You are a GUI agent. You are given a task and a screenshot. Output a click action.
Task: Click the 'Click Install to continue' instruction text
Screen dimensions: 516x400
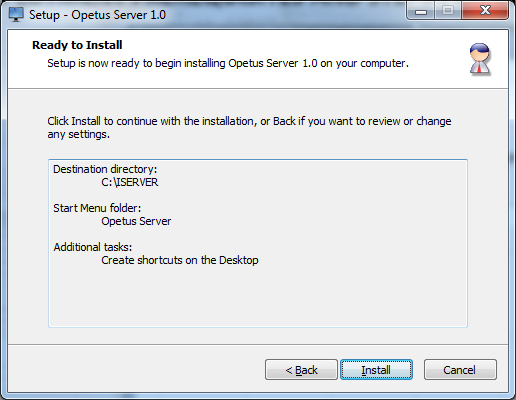tap(249, 127)
